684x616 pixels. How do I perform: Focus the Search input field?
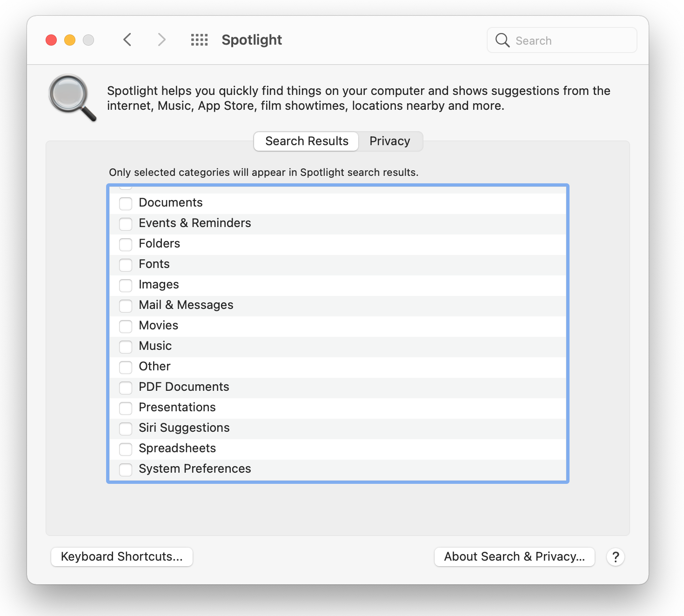562,40
